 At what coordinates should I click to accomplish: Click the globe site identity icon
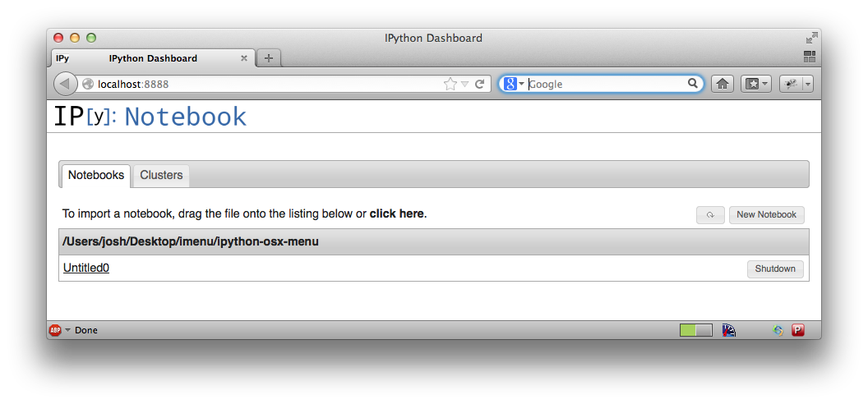click(87, 84)
